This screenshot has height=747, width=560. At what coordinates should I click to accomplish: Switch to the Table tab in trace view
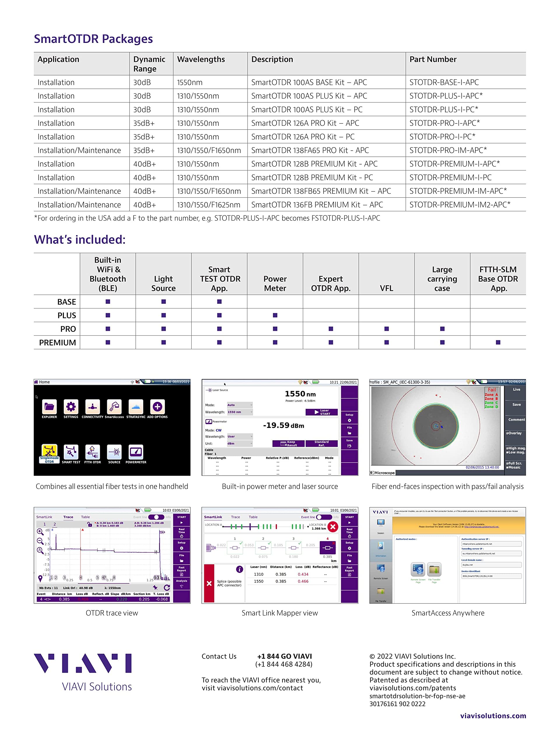coord(85,517)
